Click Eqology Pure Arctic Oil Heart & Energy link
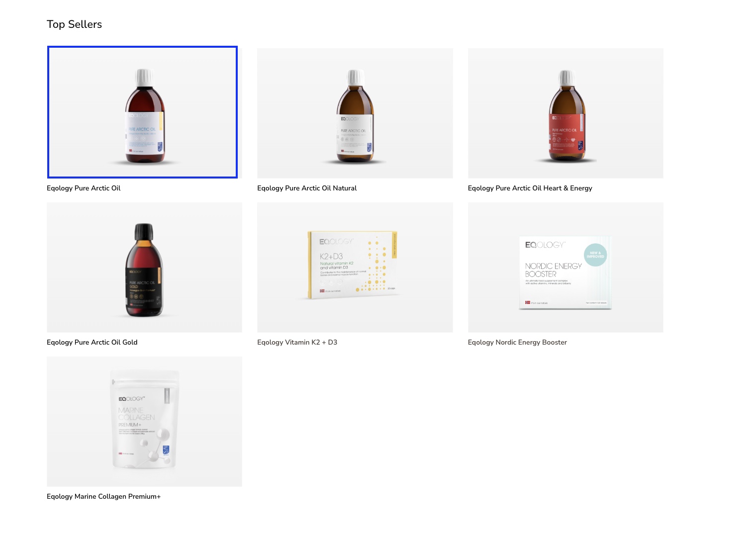This screenshot has width=756, height=542. [530, 188]
